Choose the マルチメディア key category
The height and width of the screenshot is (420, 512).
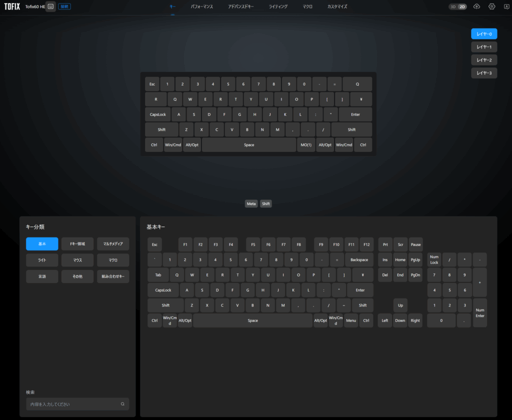click(x=113, y=244)
